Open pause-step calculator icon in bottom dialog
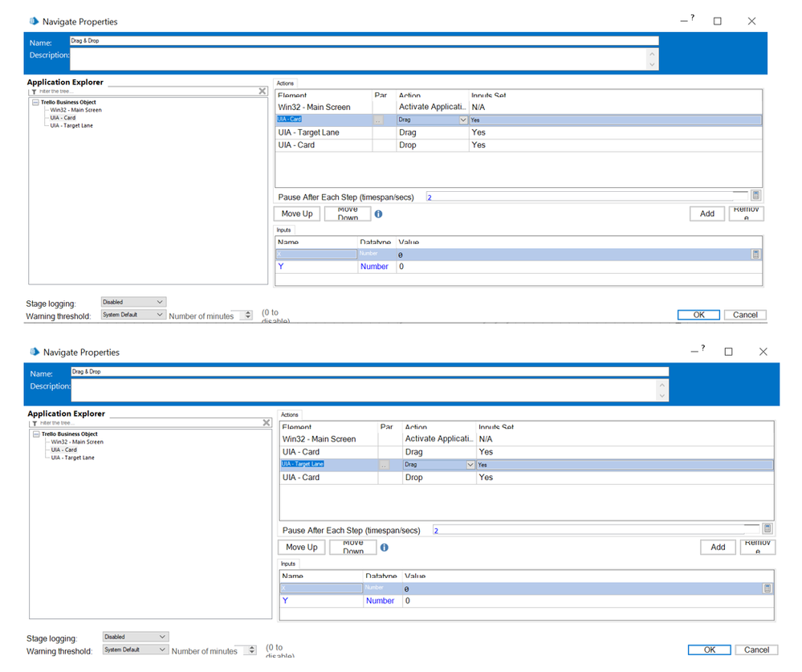The height and width of the screenshot is (672, 802). pos(767,529)
